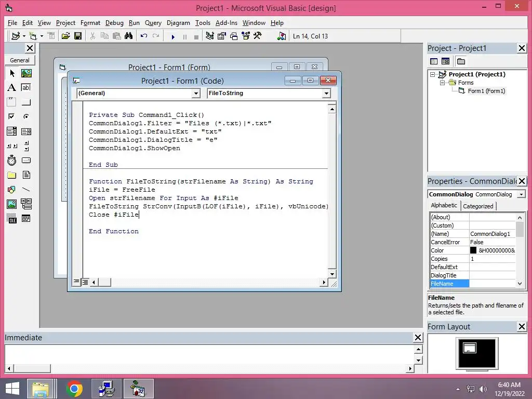
Task: Select the ComboBox control tool
Action: pyautogui.click(x=12, y=131)
